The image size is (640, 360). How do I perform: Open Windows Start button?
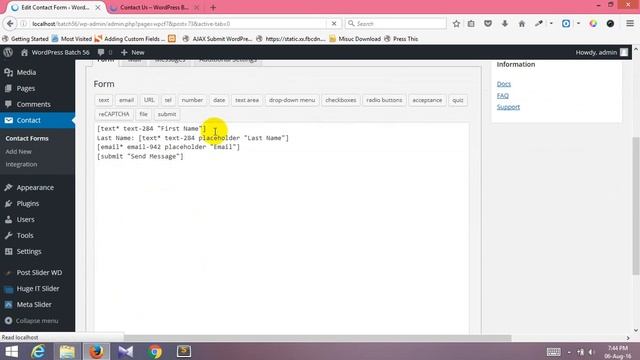click(11, 351)
